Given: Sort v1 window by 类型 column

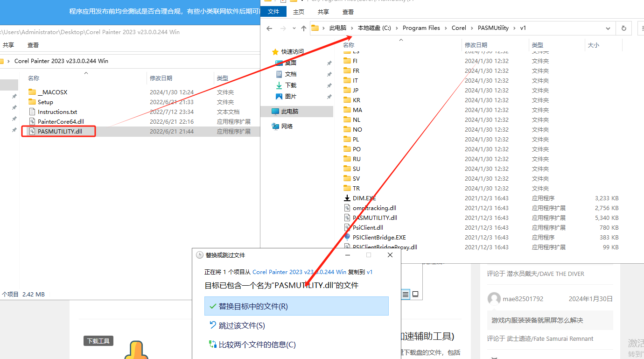Looking at the screenshot, I should pos(537,45).
